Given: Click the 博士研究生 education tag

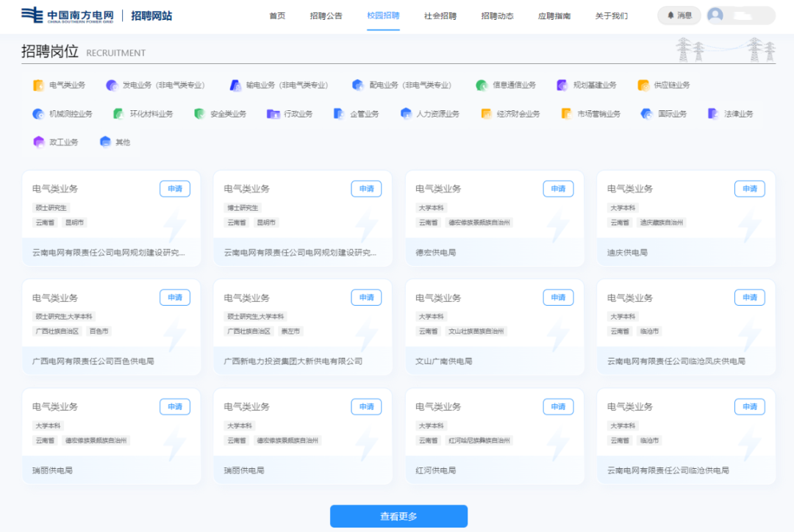Looking at the screenshot, I should click(243, 208).
